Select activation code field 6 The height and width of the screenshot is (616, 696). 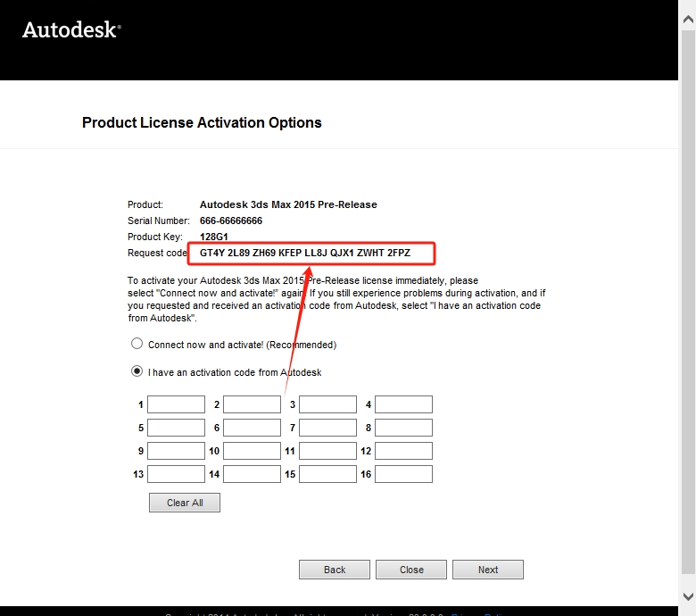click(x=252, y=428)
